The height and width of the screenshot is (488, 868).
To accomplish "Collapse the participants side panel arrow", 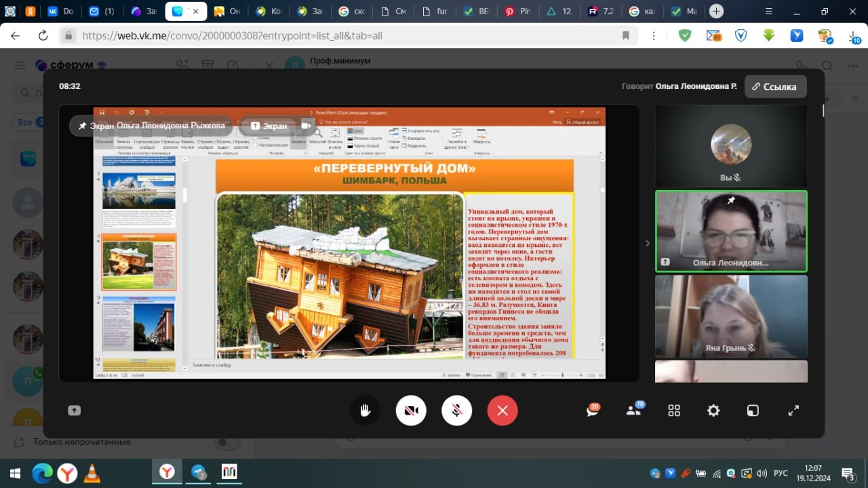I will click(x=647, y=243).
